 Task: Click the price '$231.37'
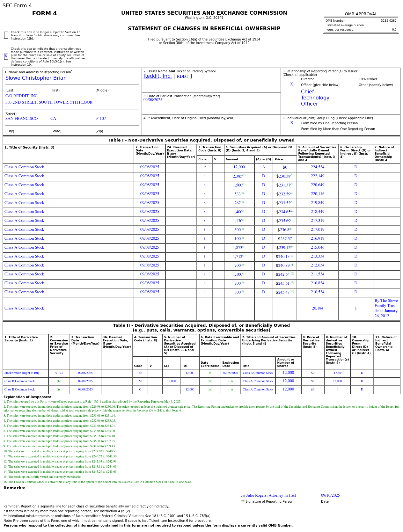(x=283, y=185)
